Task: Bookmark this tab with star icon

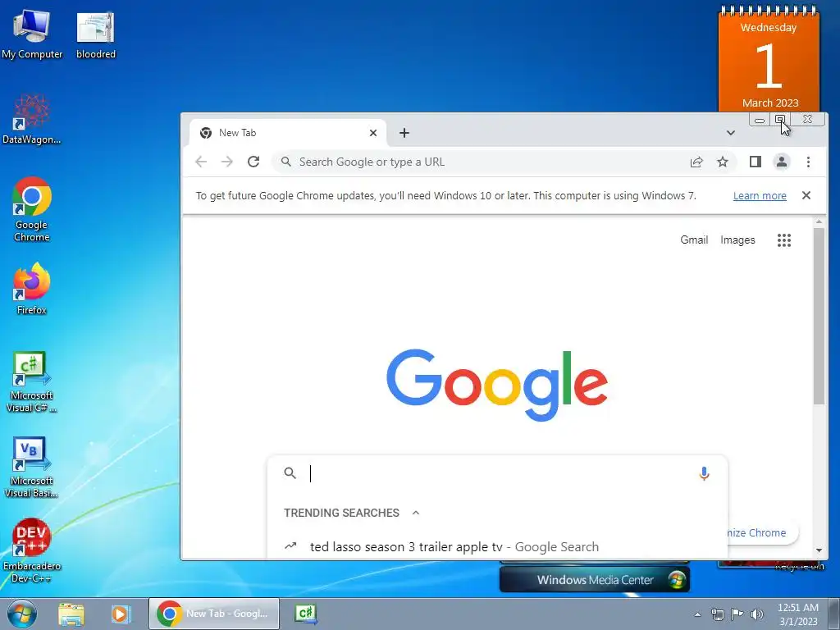Action: (723, 162)
